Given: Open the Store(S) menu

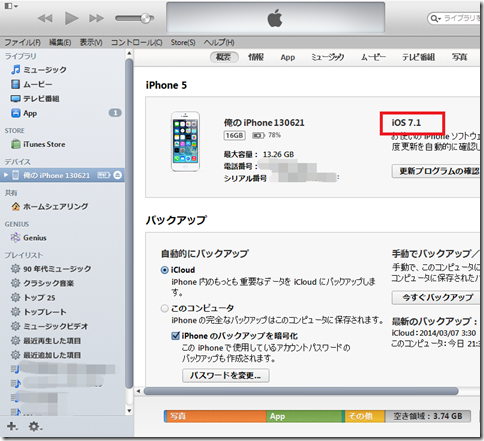Looking at the screenshot, I should tap(183, 43).
